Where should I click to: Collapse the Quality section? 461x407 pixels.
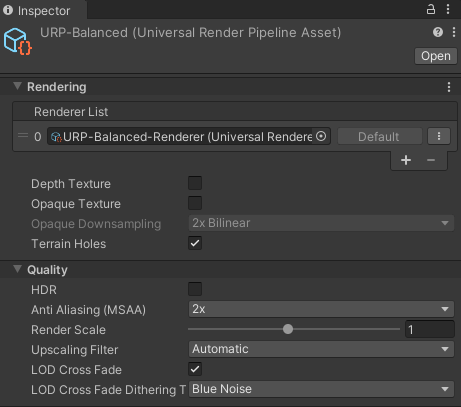tap(17, 269)
